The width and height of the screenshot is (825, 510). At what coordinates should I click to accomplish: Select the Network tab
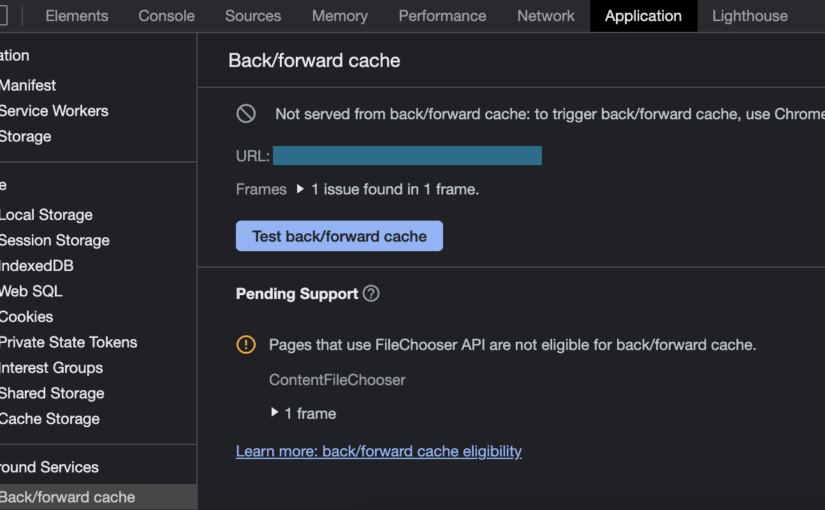pyautogui.click(x=545, y=16)
